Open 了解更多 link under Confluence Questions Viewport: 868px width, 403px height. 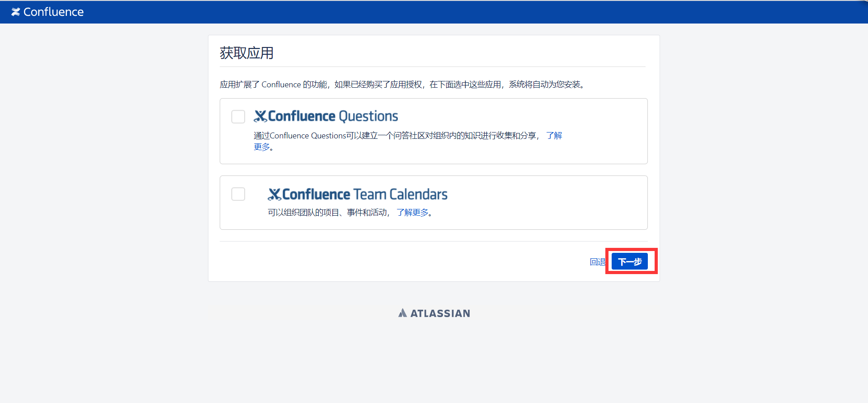pos(554,136)
